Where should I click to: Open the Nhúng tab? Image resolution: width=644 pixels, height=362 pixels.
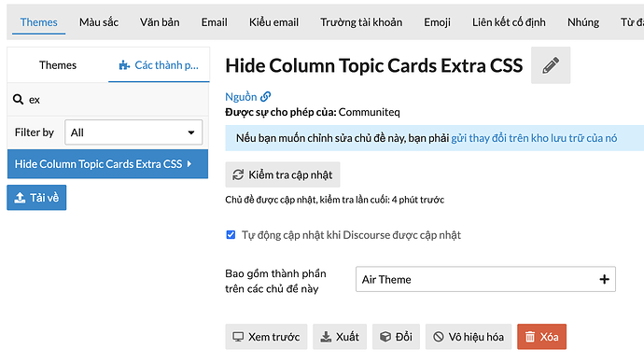(583, 22)
